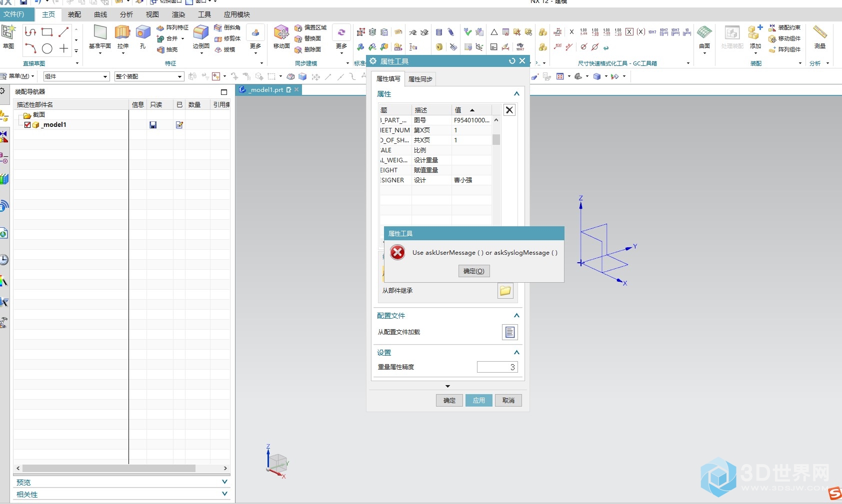This screenshot has height=504, width=842.
Task: Click the attribute table vertical scrollbar
Action: point(496,139)
